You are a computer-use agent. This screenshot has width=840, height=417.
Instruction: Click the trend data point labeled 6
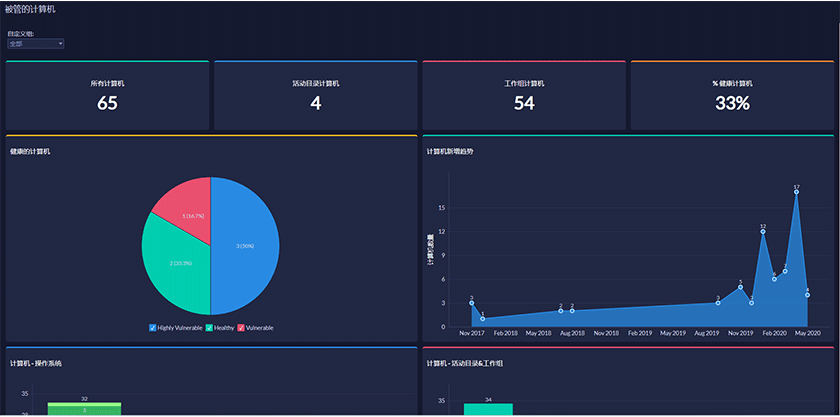[774, 279]
